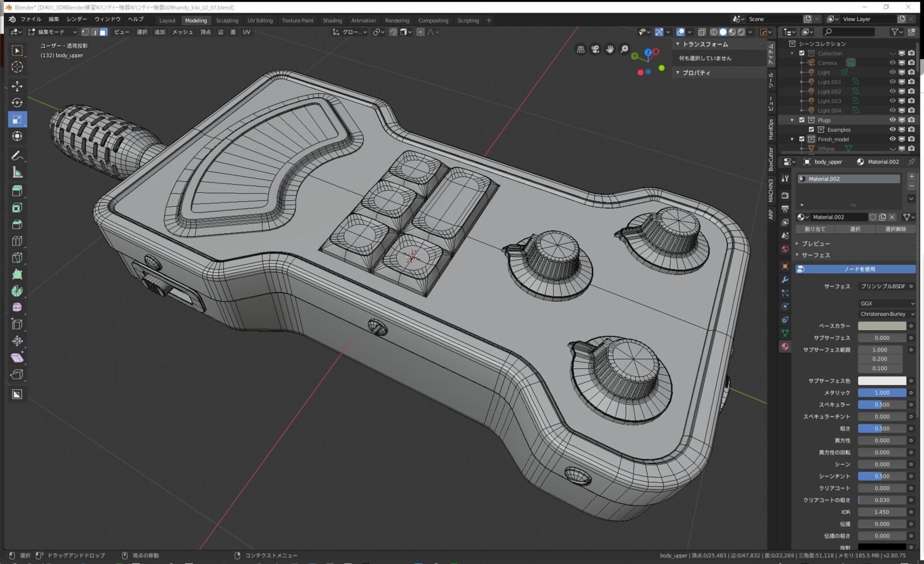Viewport: 924px width, 564px height.
Task: Switch to edge select mode
Action: (x=94, y=32)
